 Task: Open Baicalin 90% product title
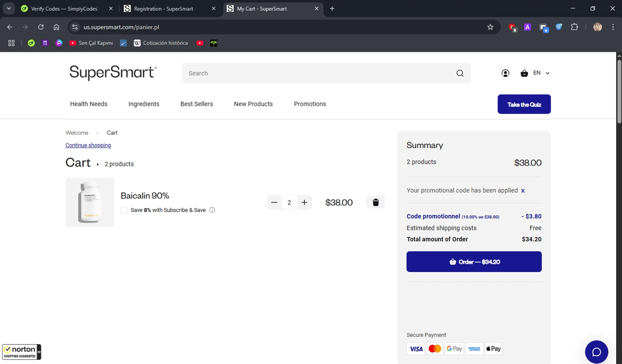tap(145, 196)
